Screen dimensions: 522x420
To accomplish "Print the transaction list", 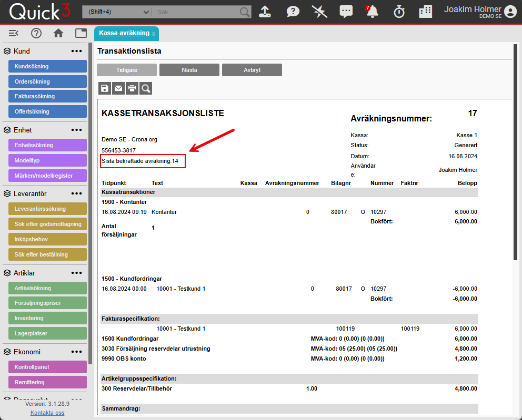I will [x=132, y=88].
